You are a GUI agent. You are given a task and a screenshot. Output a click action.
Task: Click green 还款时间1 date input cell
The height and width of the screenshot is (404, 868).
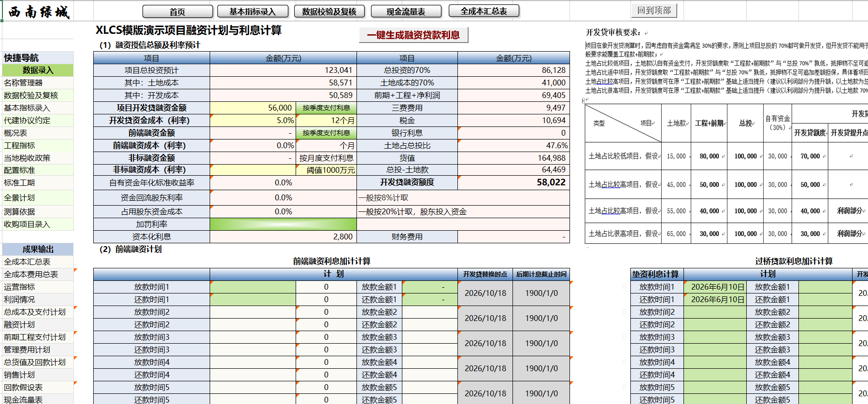click(253, 299)
